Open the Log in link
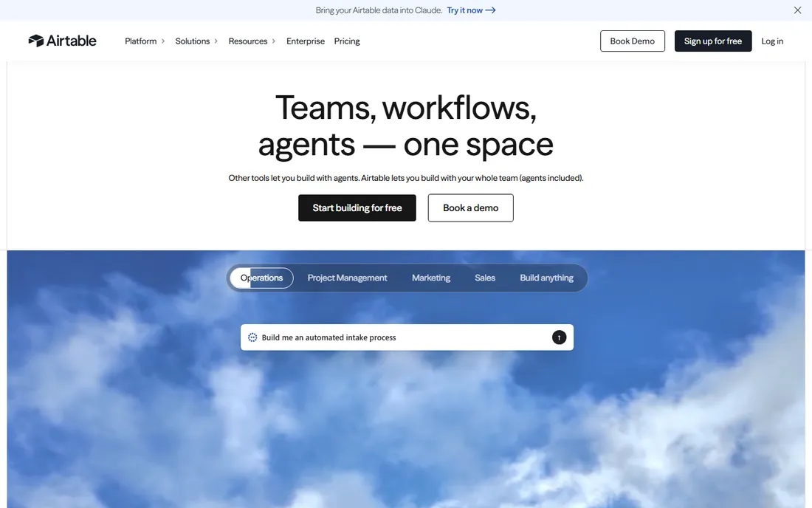Image resolution: width=812 pixels, height=508 pixels. point(772,41)
